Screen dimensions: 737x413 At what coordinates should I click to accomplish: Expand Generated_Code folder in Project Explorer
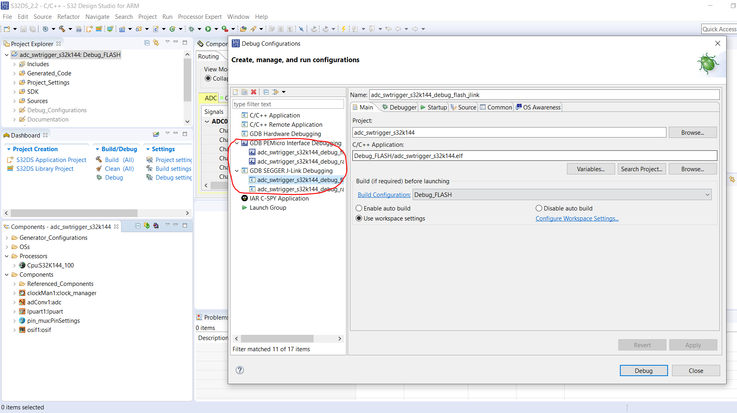(14, 73)
